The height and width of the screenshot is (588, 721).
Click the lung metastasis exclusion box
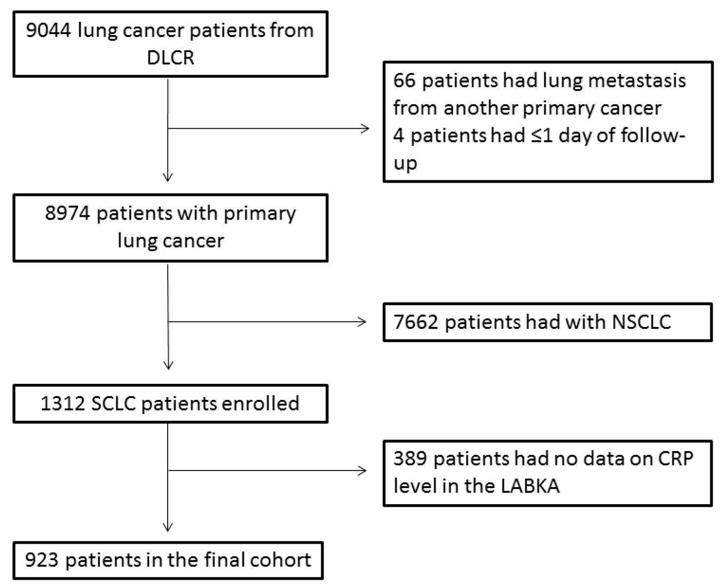pos(547,122)
